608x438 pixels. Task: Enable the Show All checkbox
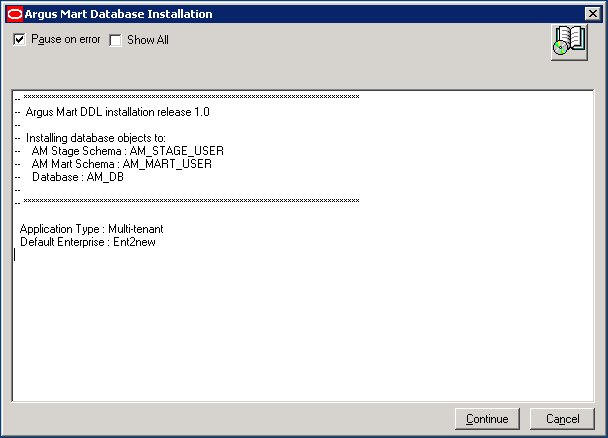(116, 40)
